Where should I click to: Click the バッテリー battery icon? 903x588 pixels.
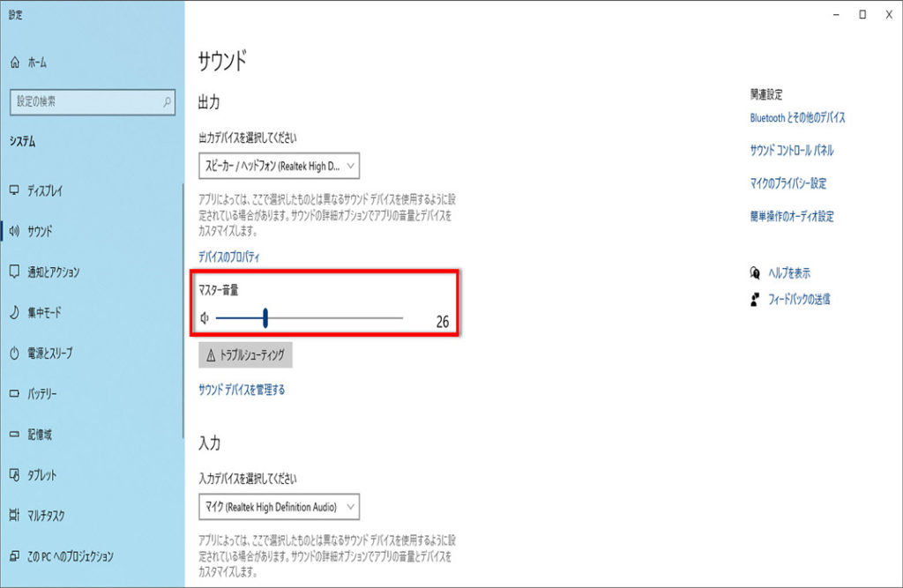coord(14,394)
